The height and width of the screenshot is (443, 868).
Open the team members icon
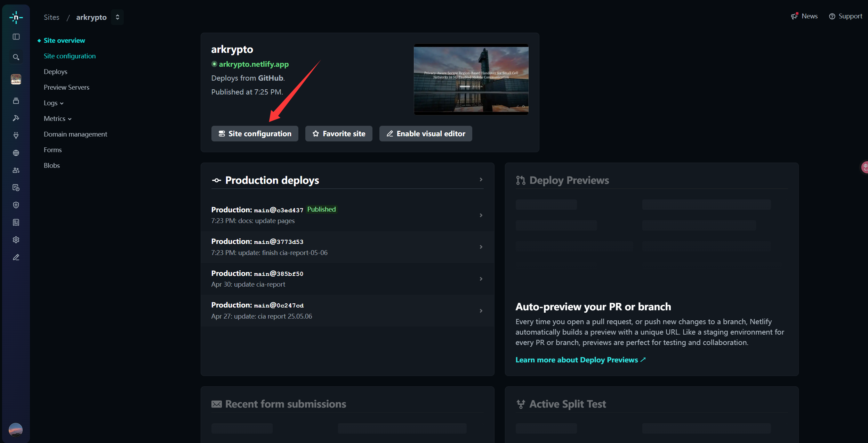[x=16, y=170]
